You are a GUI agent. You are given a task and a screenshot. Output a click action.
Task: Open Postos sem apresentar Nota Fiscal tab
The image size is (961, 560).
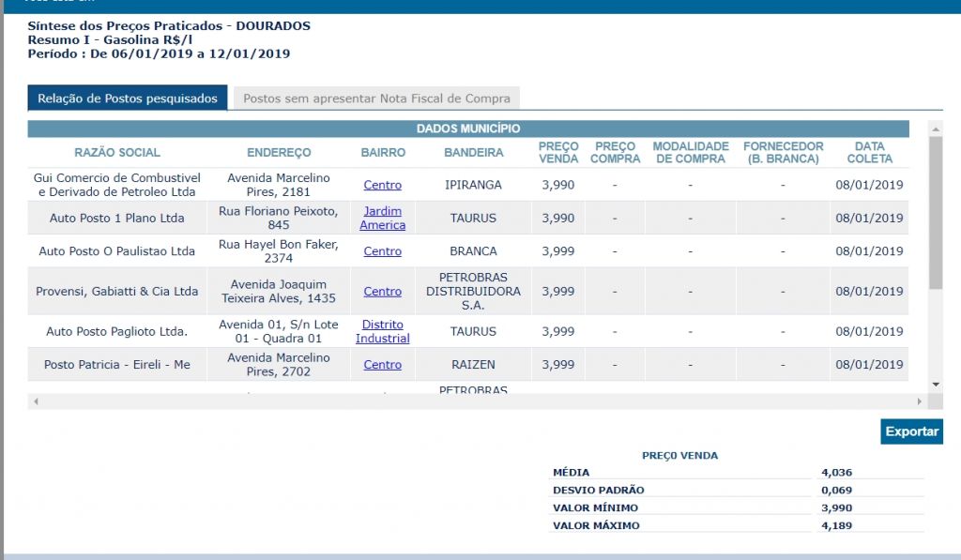click(376, 98)
